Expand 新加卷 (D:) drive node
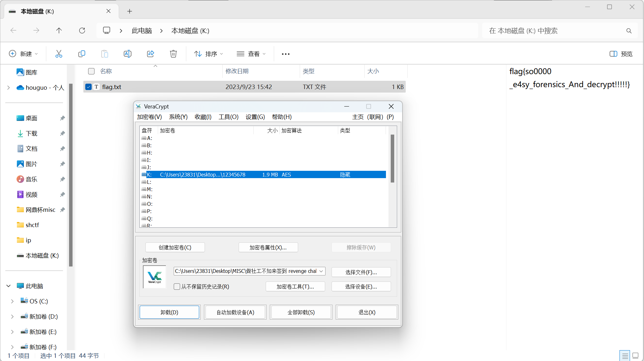644x361 pixels. click(12, 317)
